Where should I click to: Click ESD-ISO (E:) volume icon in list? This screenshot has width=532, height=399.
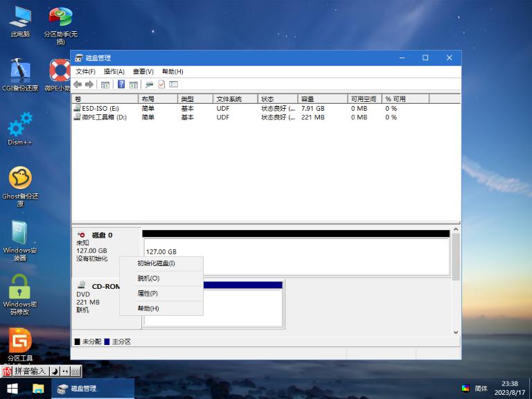[78, 108]
